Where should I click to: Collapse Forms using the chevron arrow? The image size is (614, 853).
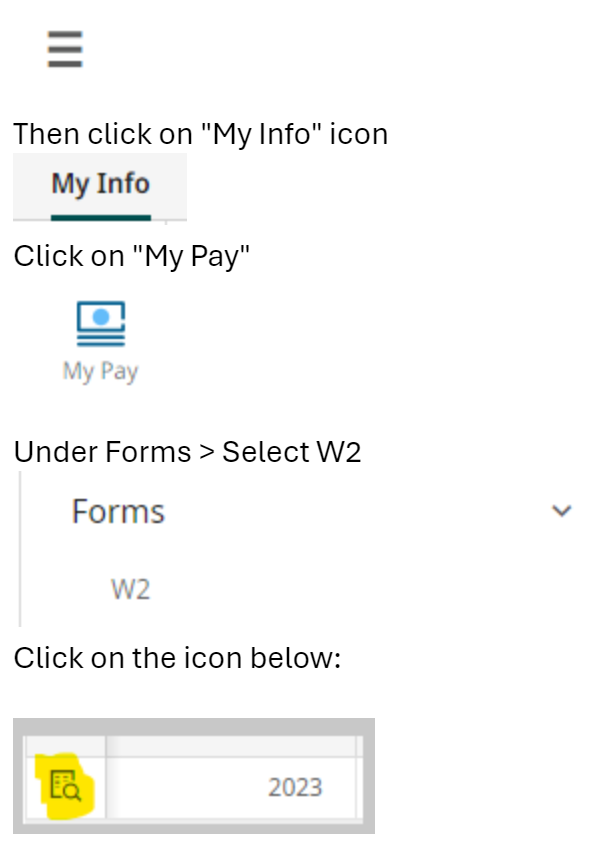pyautogui.click(x=562, y=511)
